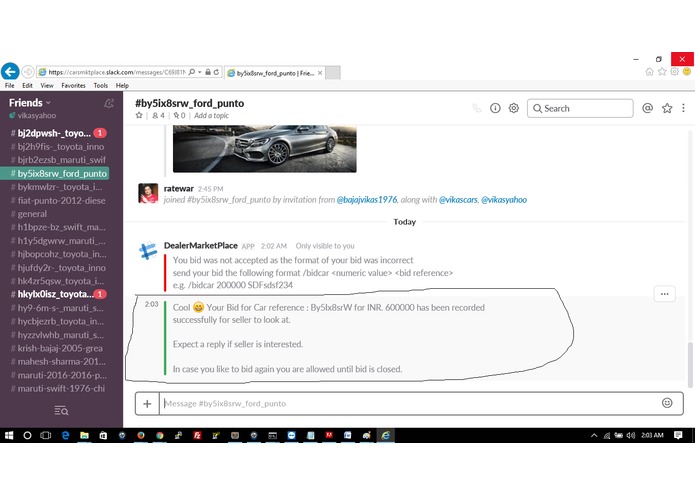The height and width of the screenshot is (494, 695).
Task: Open the File menu
Action: pyautogui.click(x=10, y=86)
